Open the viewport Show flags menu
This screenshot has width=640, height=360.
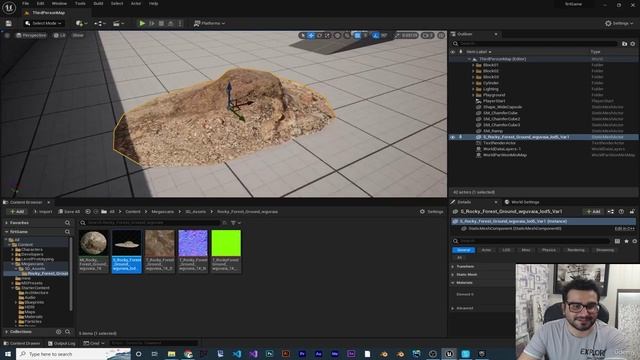click(78, 36)
